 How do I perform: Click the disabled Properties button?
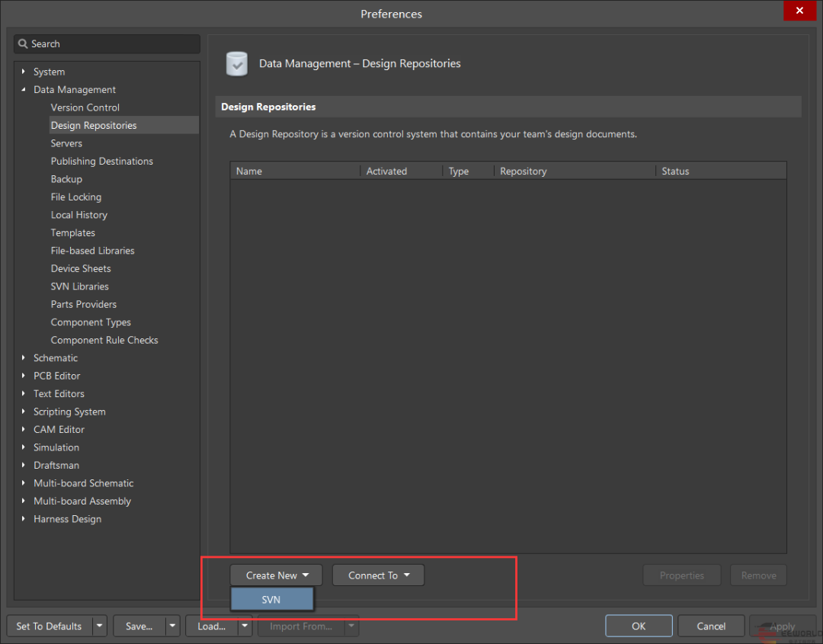(682, 575)
